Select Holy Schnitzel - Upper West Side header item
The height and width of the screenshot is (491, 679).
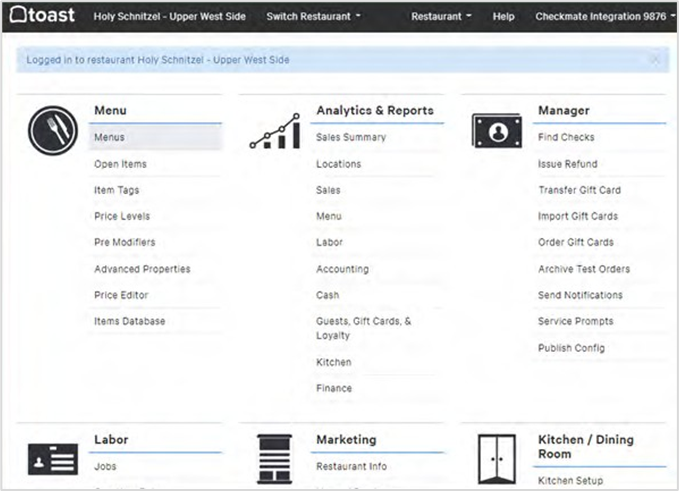(x=169, y=17)
